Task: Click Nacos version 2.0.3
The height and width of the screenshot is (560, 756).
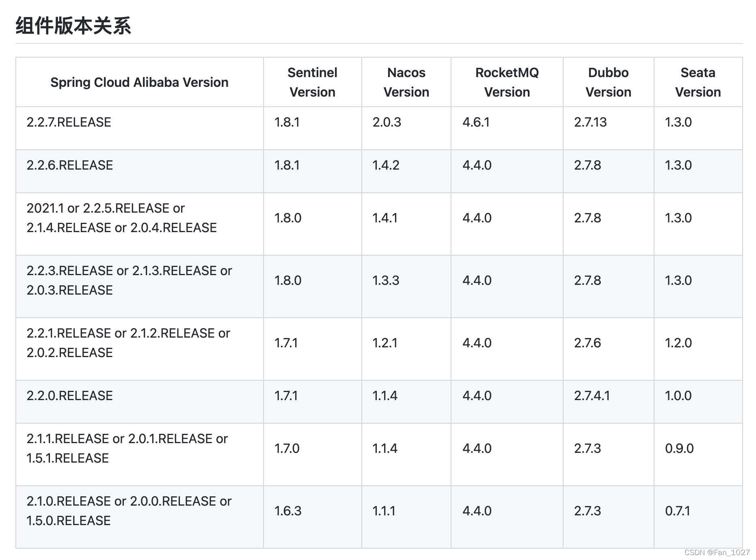Action: pyautogui.click(x=387, y=122)
